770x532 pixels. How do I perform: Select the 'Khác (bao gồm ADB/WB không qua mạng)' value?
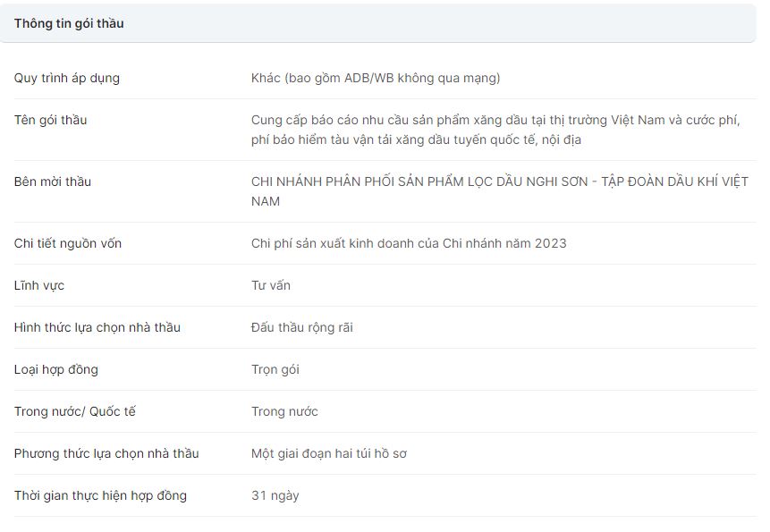[x=376, y=78]
